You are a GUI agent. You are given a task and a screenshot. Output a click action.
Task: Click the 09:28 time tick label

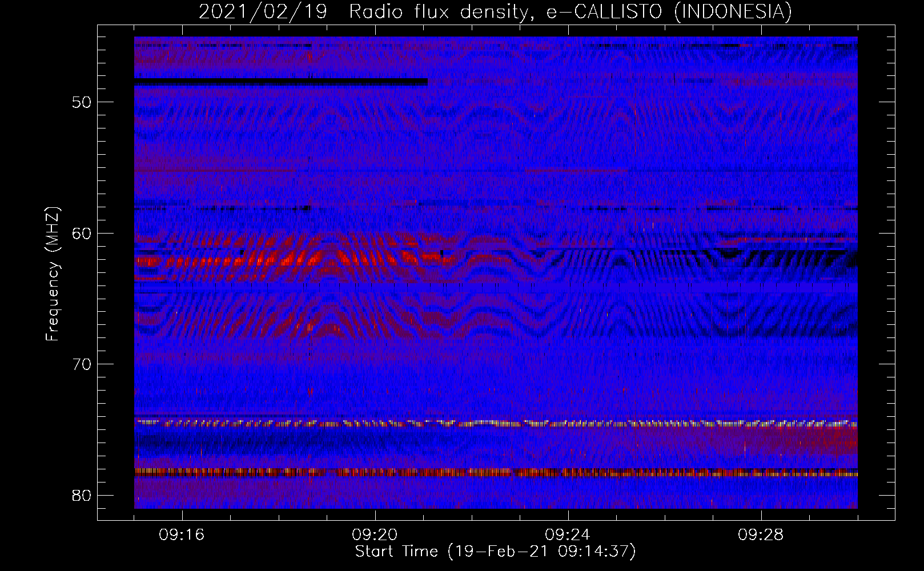[761, 535]
